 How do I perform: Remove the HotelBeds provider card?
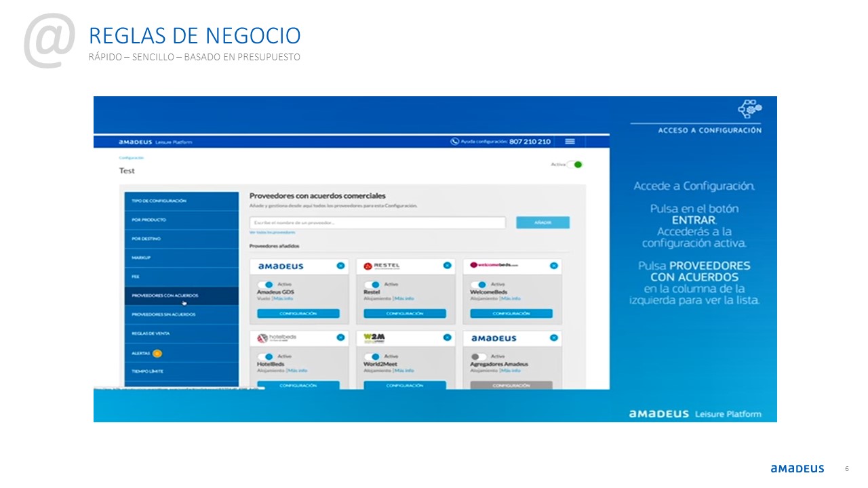(x=340, y=337)
